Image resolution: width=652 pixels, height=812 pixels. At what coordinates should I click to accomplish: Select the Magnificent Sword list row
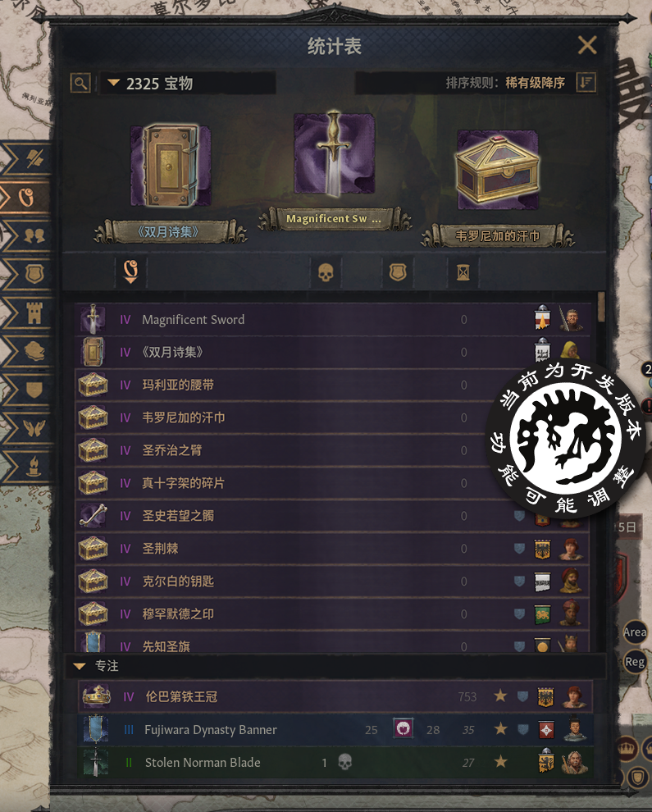click(332, 320)
